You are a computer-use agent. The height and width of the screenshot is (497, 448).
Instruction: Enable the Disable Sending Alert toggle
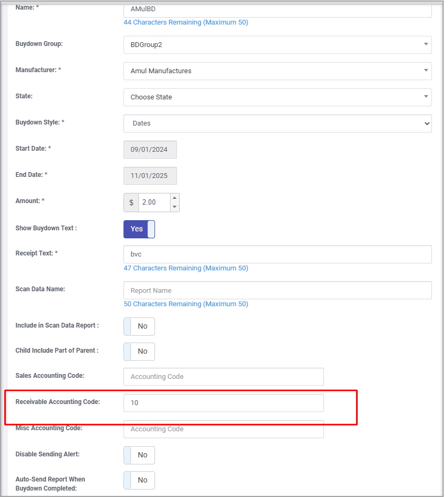click(139, 455)
